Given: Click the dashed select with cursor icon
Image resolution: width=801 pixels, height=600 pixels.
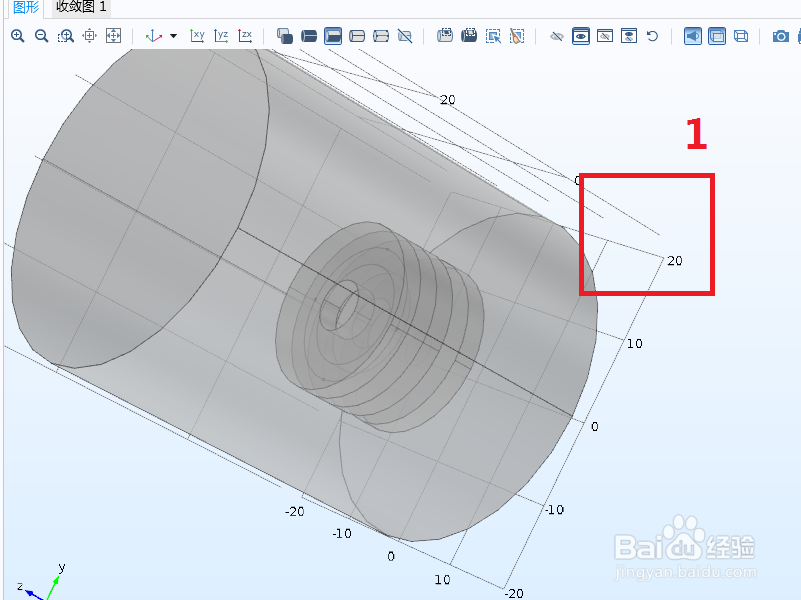Looking at the screenshot, I should [x=493, y=36].
